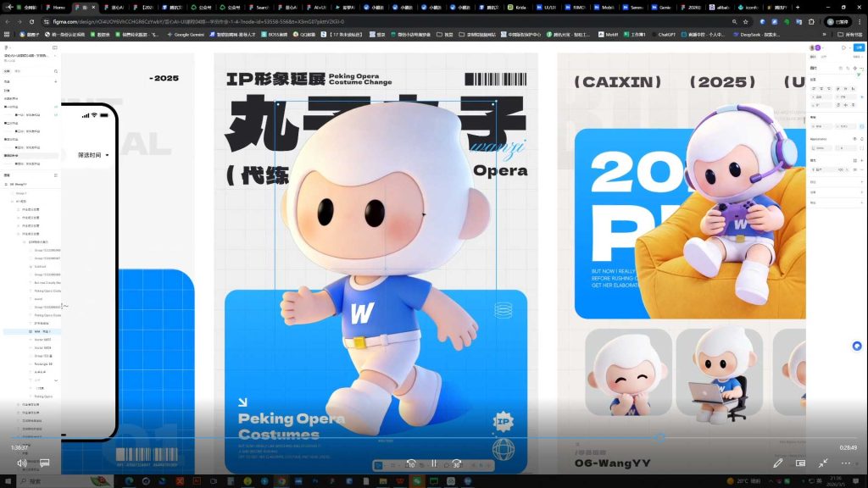The image size is (868, 488).
Task: Open the video player more options menu
Action: [x=846, y=463]
